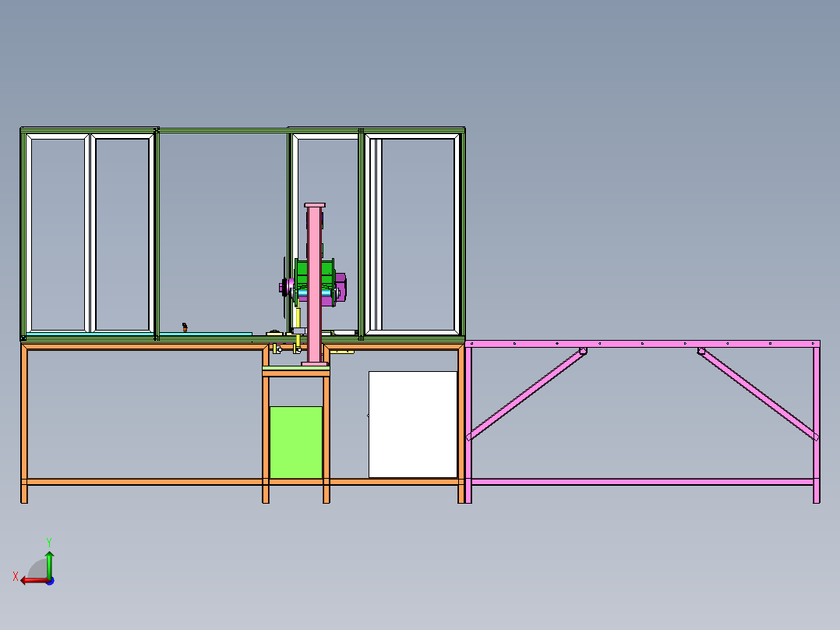Select the right diagonal brace of the pink frame

[758, 394]
